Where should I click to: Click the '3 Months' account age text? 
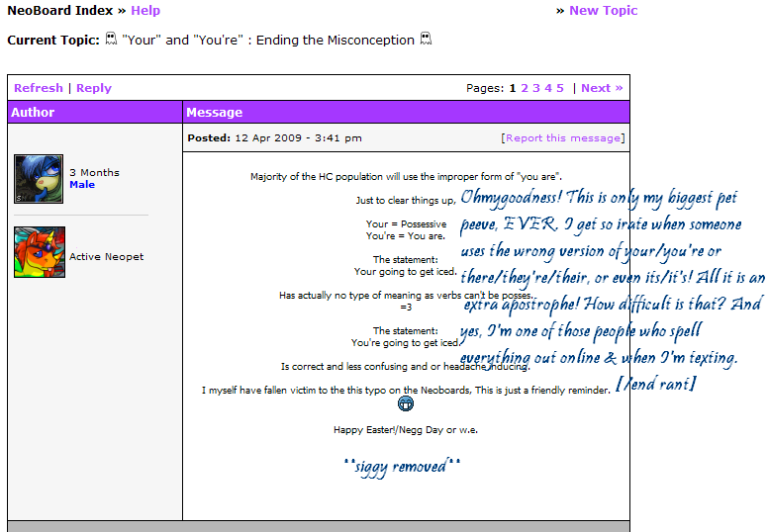click(94, 172)
